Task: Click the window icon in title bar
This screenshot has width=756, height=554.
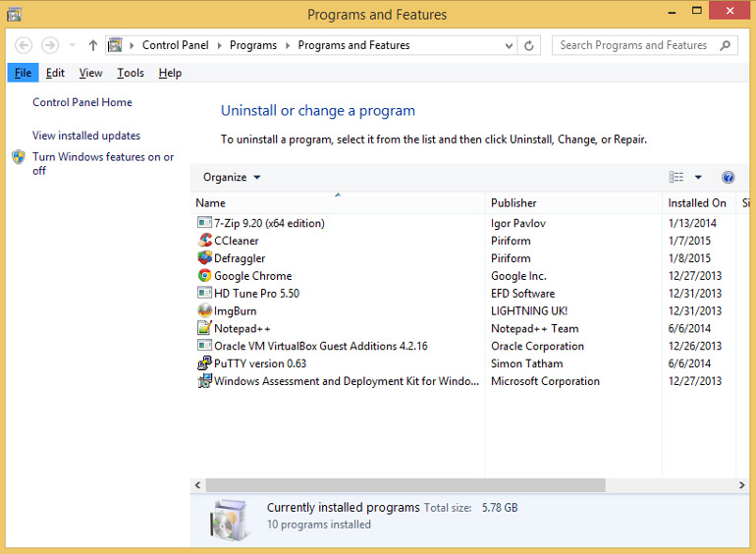Action: click(x=14, y=15)
